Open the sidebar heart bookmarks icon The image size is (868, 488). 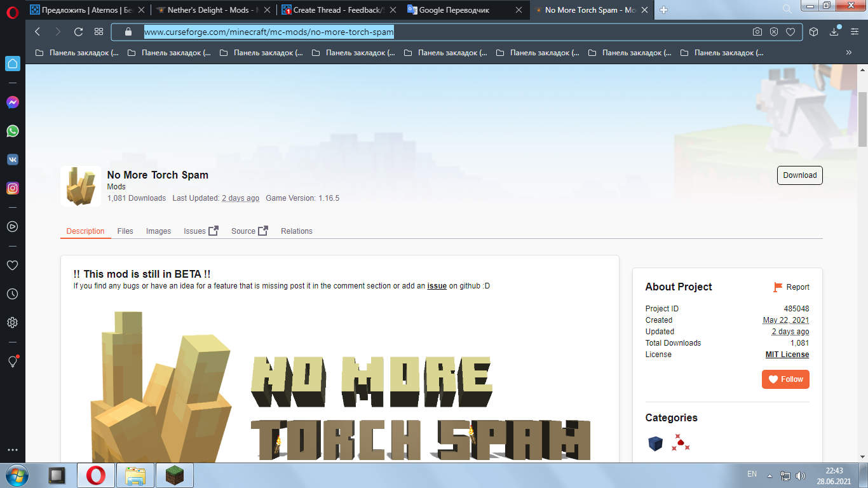click(x=12, y=265)
